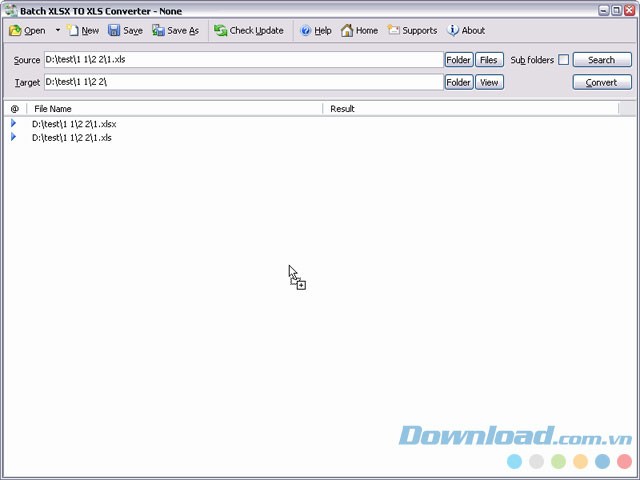The width and height of the screenshot is (640, 480).
Task: Click the View button for Target
Action: click(x=489, y=82)
